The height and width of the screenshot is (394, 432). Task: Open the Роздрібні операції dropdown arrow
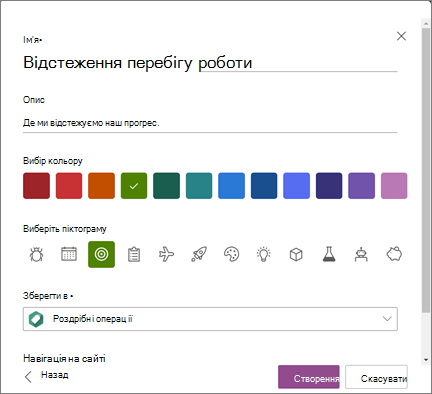387,319
